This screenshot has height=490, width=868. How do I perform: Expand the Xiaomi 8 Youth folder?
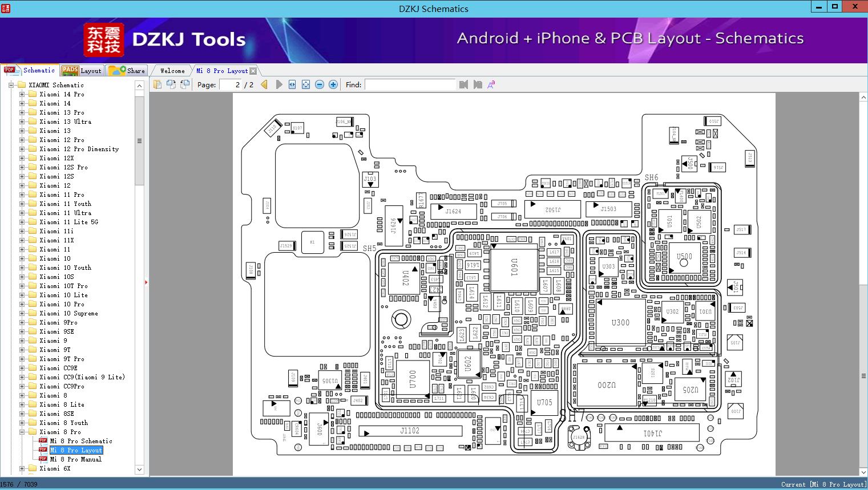pyautogui.click(x=22, y=423)
